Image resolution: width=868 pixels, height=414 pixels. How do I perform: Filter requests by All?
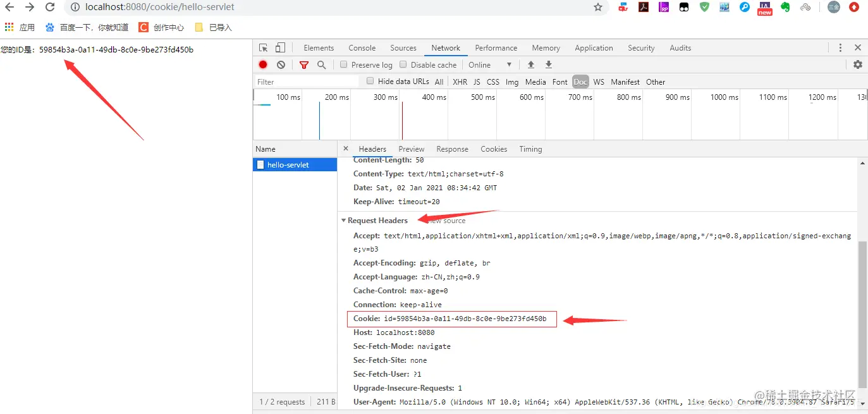click(439, 82)
